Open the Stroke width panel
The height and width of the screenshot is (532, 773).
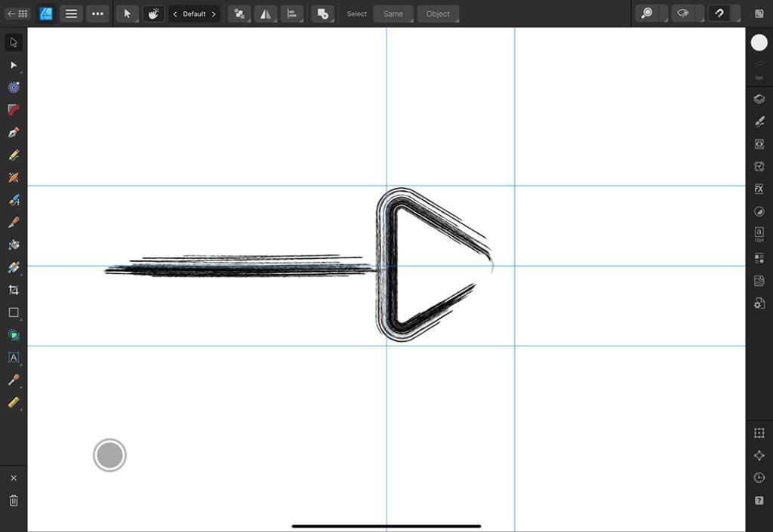pyautogui.click(x=759, y=69)
